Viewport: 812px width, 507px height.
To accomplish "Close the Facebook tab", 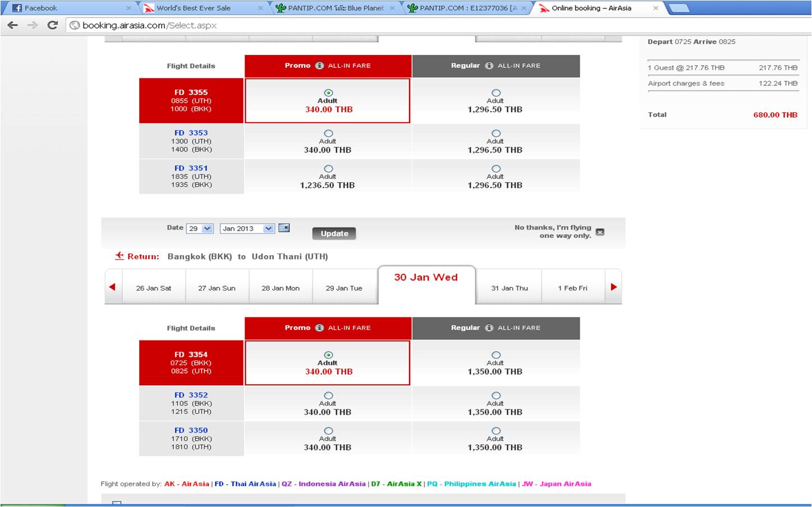I will (129, 8).
